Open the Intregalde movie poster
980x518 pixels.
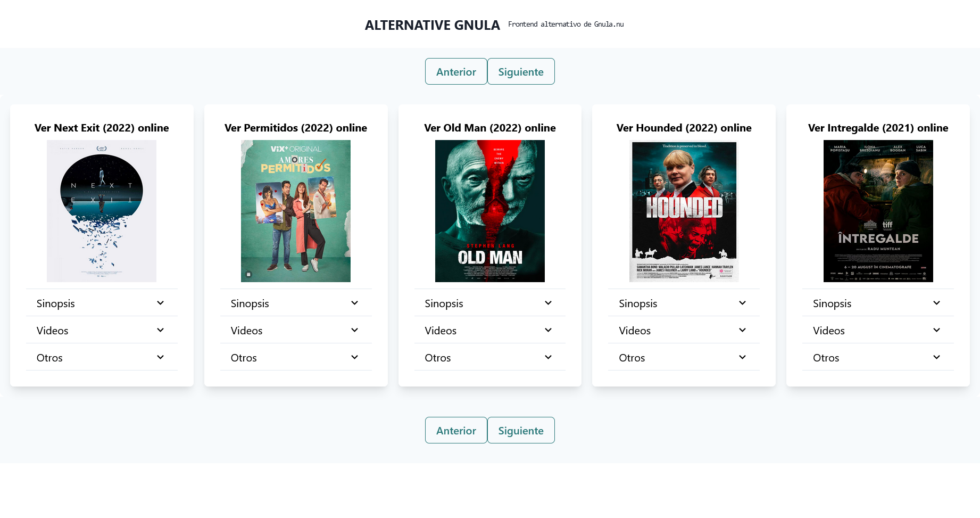coord(878,211)
